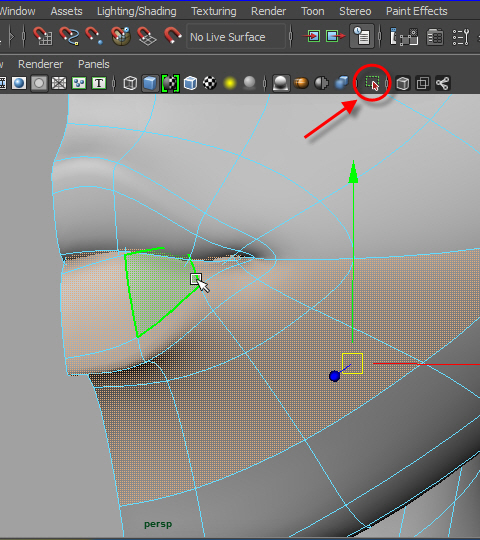The height and width of the screenshot is (540, 480).
Task: Open the Window menu
Action: (x=17, y=11)
